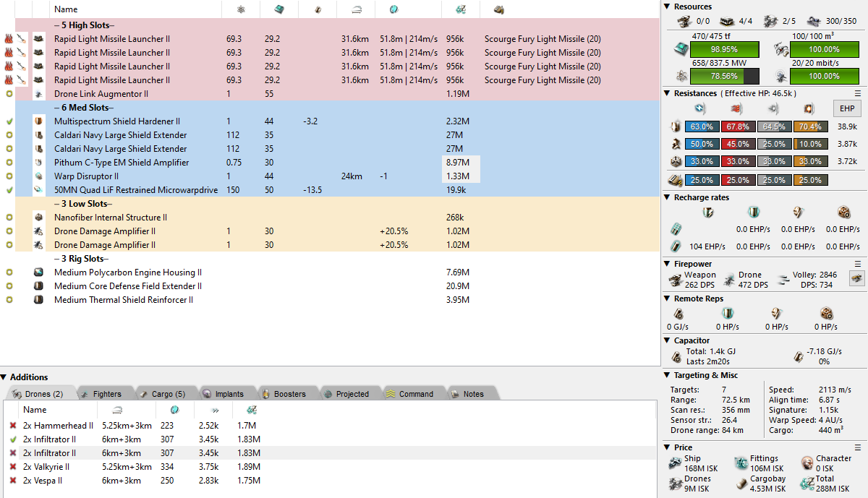Click the CPU usage 98.95% bar

[x=724, y=50]
